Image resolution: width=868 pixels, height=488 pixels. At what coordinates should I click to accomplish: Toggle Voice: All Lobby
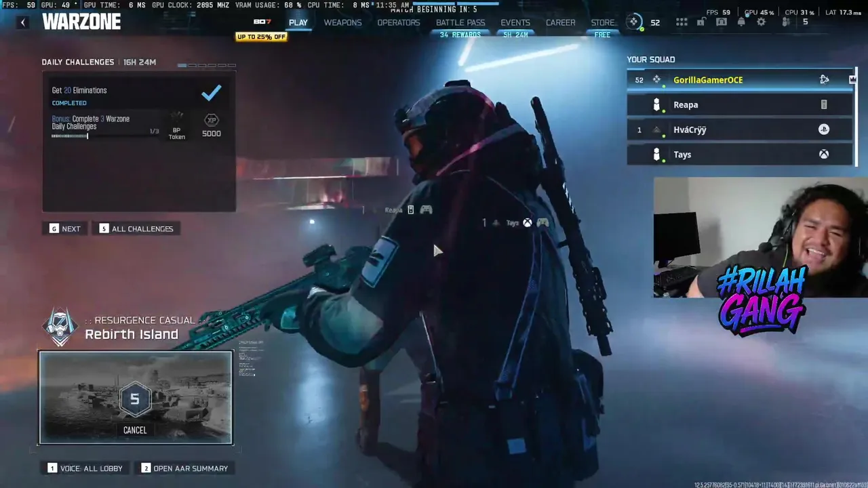click(x=85, y=468)
